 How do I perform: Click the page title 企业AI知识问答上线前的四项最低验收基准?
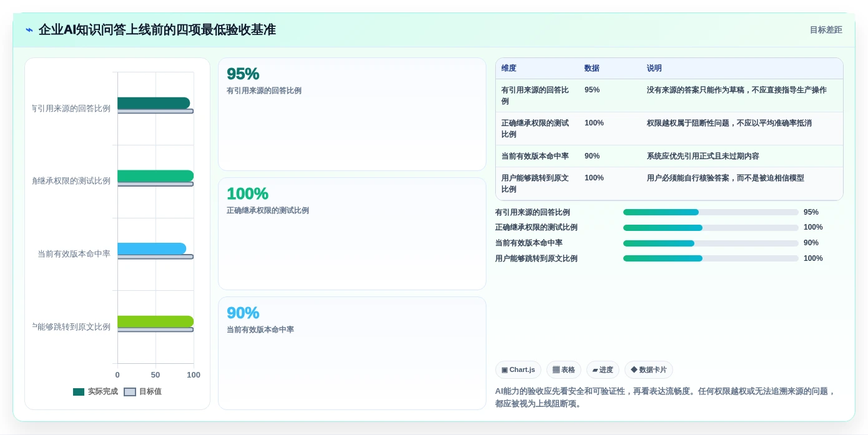click(157, 30)
